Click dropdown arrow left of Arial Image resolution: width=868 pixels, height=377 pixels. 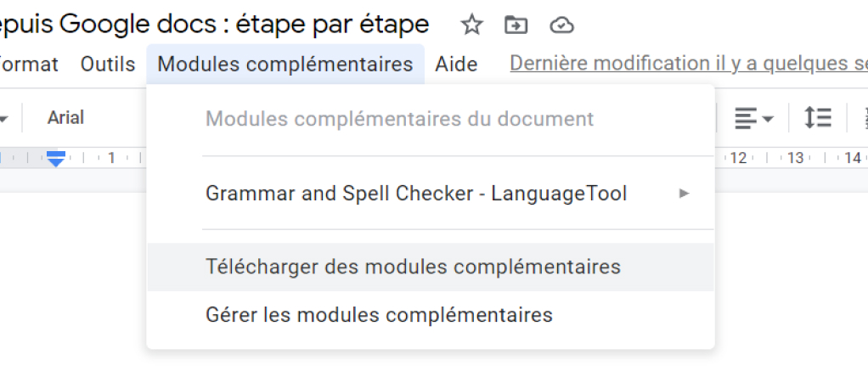point(4,119)
